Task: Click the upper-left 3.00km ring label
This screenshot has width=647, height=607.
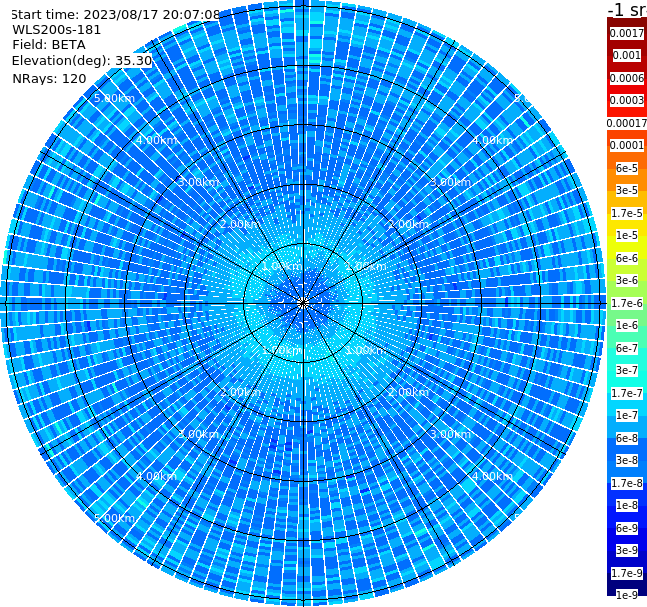Action: click(x=198, y=182)
